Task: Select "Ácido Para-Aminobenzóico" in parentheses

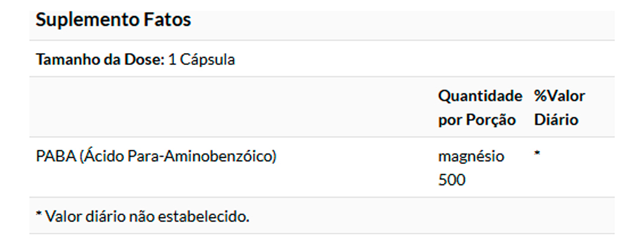Action: click(x=179, y=157)
